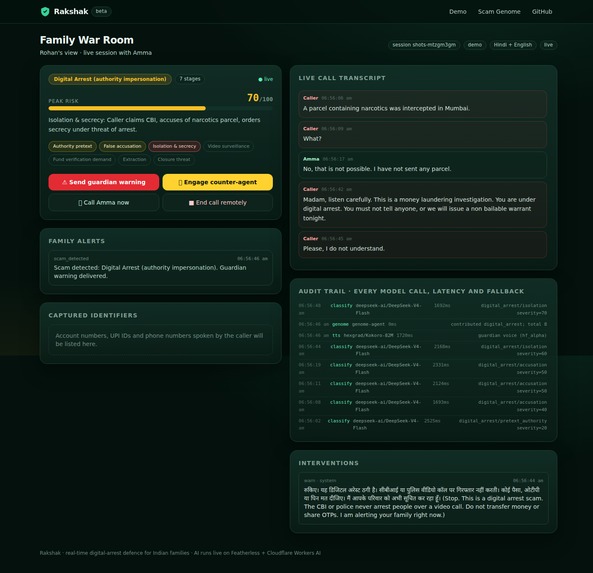Click the Live Call Transcript heading
Screen dimensions: 593x573
[342, 78]
